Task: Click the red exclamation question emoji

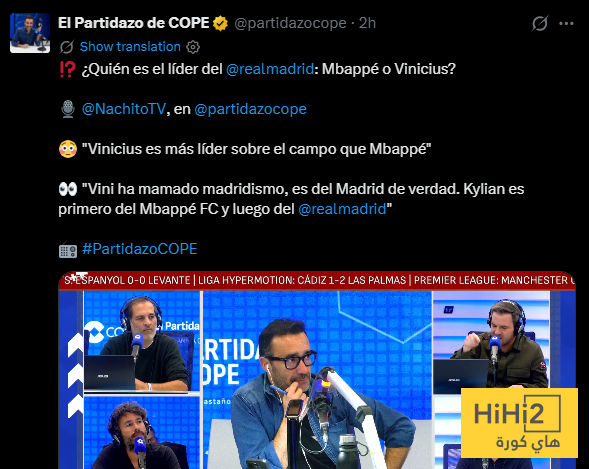Action: [68, 69]
